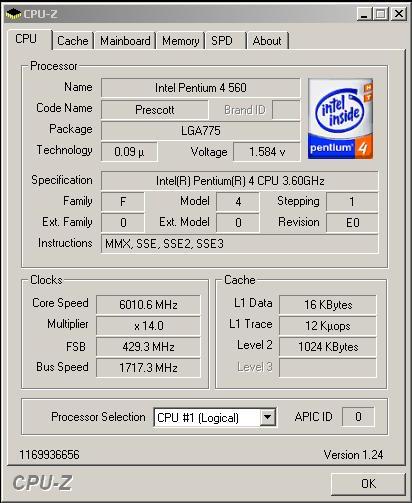Minimize the CPU-Z window
Viewport: 412px width, 503px height.
tap(364, 14)
